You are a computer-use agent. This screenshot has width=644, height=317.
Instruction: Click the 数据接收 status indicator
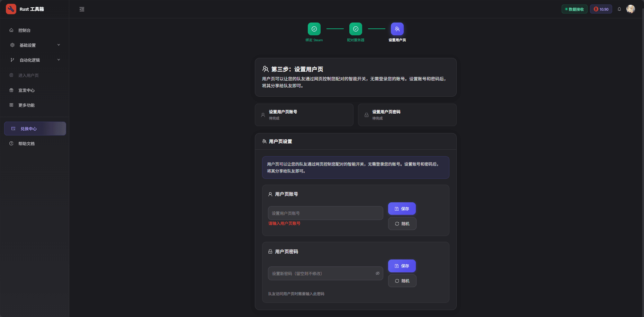(x=574, y=9)
